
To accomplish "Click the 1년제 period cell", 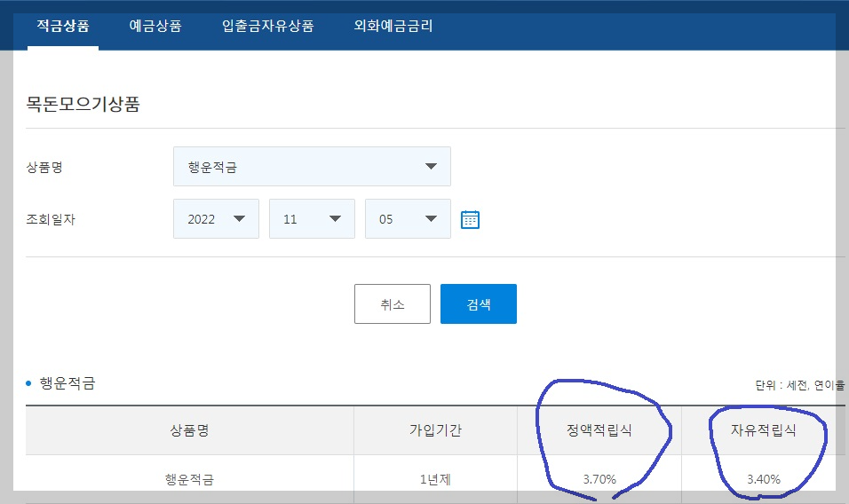I will coord(435,479).
